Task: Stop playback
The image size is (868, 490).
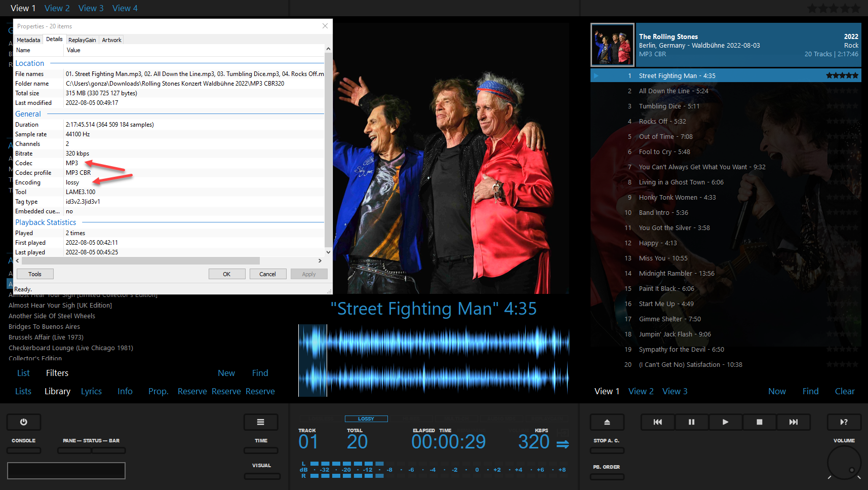Action: pyautogui.click(x=760, y=422)
